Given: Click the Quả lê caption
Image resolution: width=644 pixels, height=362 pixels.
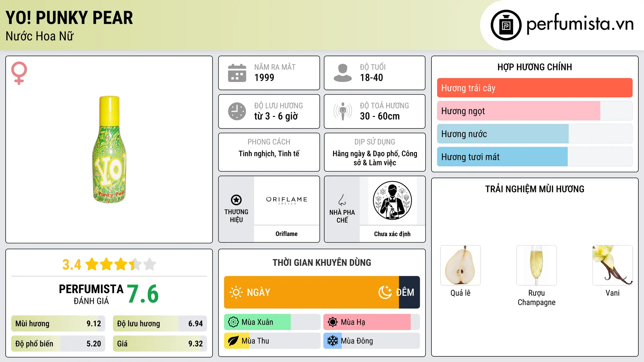Looking at the screenshot, I should point(460,293).
